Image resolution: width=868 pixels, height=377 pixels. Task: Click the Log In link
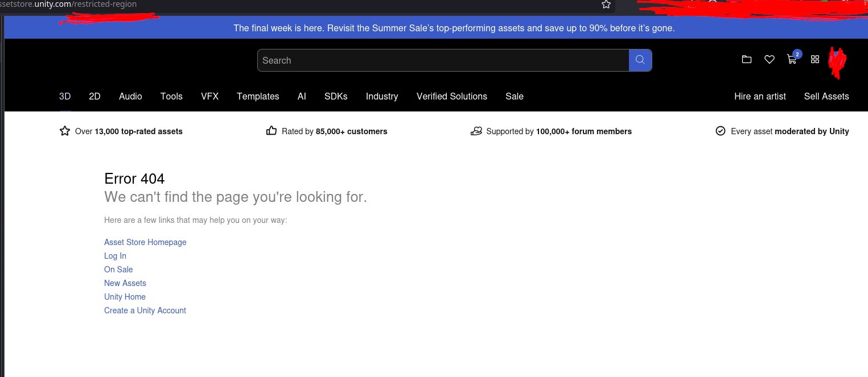[115, 256]
